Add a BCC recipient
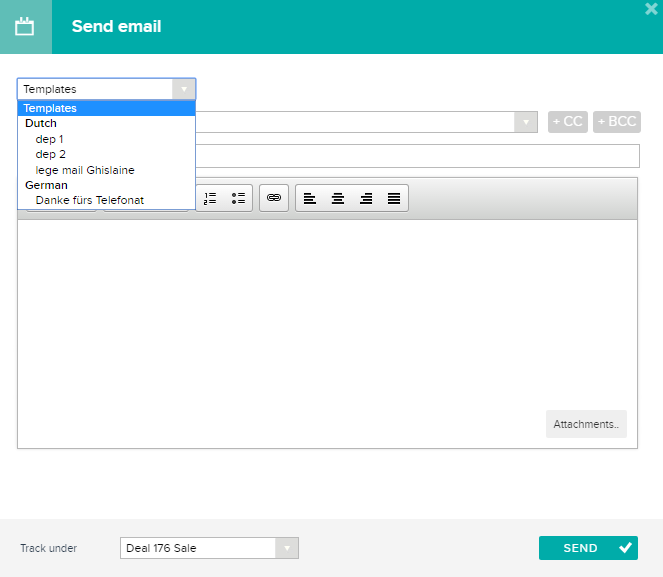 [x=617, y=122]
